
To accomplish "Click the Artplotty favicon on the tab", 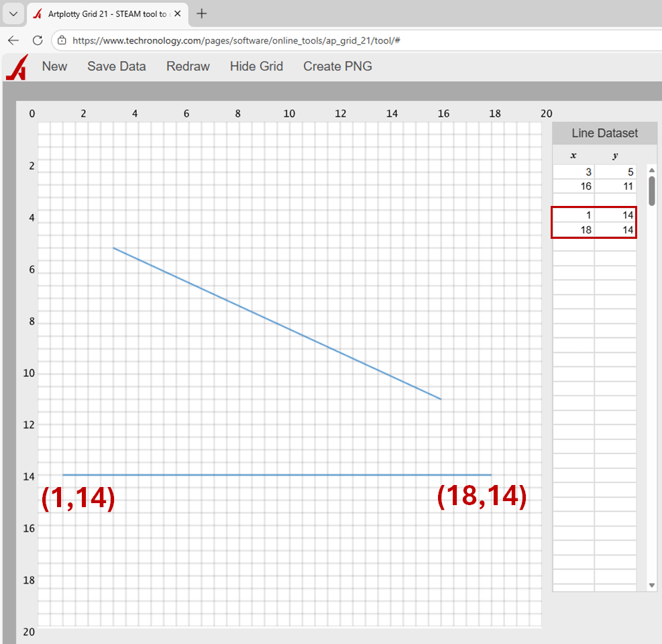I will 38,14.
